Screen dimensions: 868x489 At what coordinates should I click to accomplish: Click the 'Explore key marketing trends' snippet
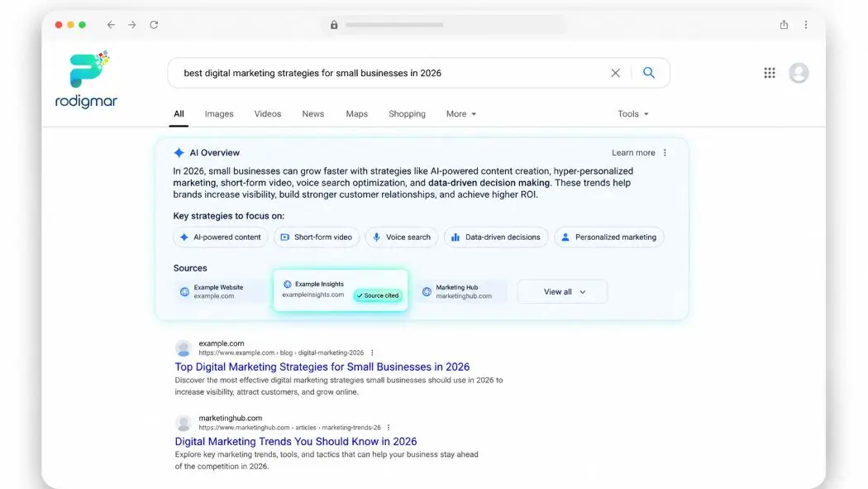tap(327, 460)
